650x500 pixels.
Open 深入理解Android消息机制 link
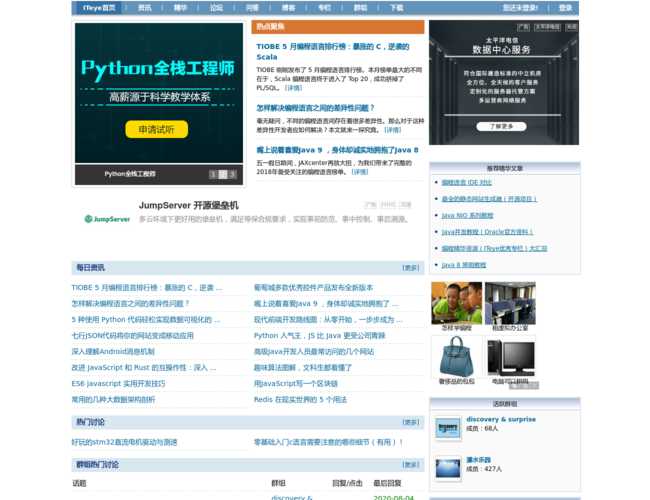[113, 352]
